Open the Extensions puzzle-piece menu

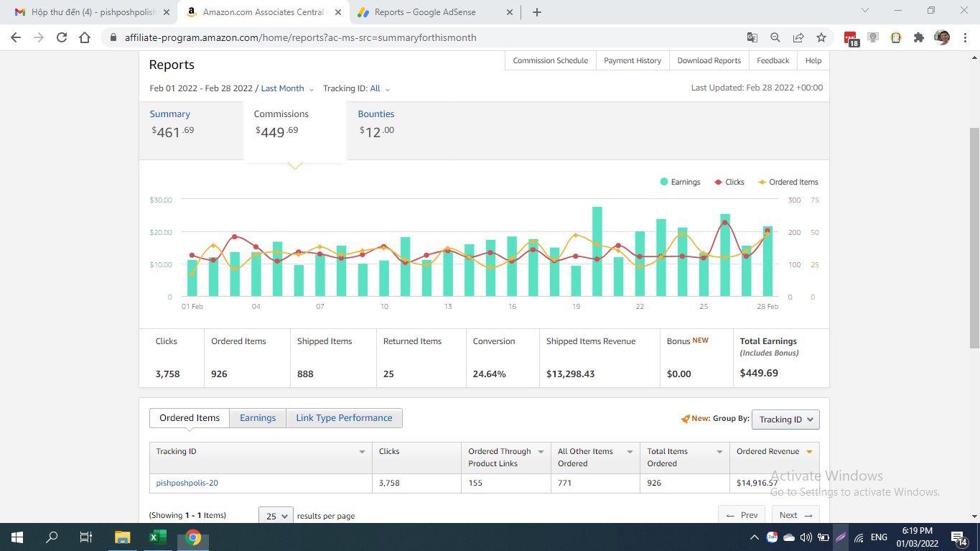[919, 37]
